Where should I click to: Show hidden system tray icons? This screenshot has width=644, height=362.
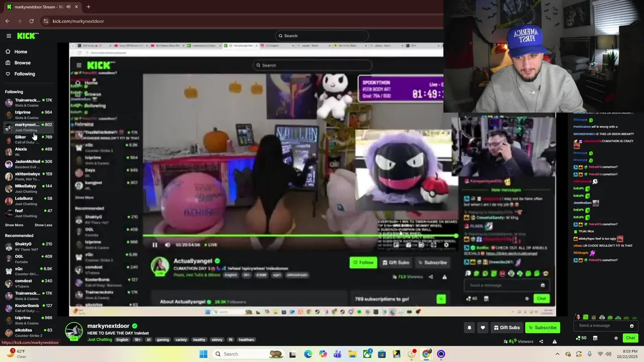point(557,354)
